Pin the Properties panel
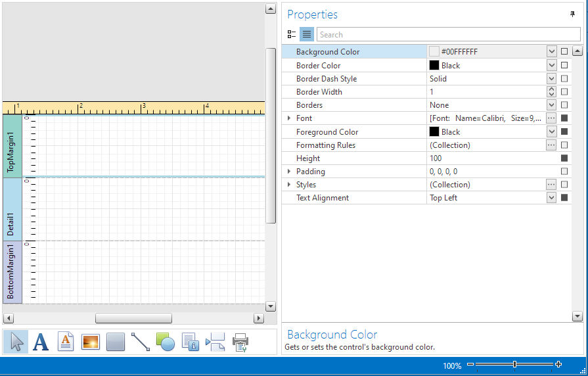The image size is (588, 376). point(572,14)
